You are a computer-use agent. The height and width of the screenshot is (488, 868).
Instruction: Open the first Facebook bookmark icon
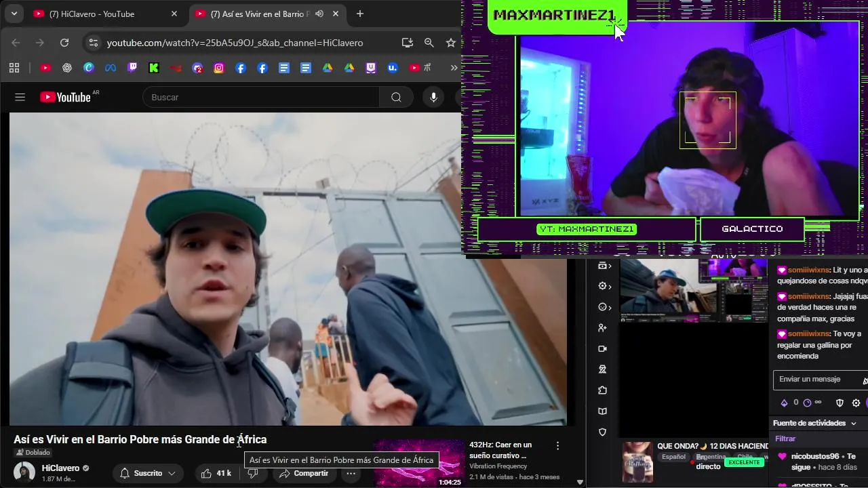tap(241, 68)
